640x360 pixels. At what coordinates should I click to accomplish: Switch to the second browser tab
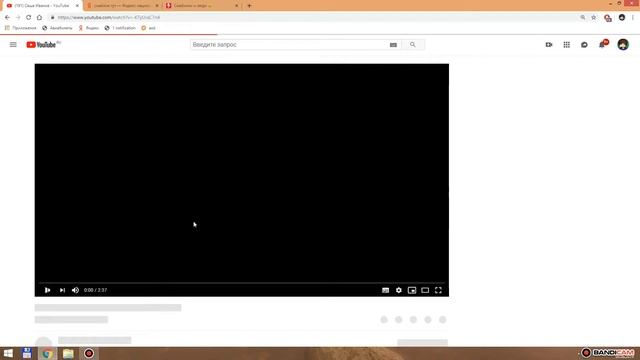pos(122,6)
